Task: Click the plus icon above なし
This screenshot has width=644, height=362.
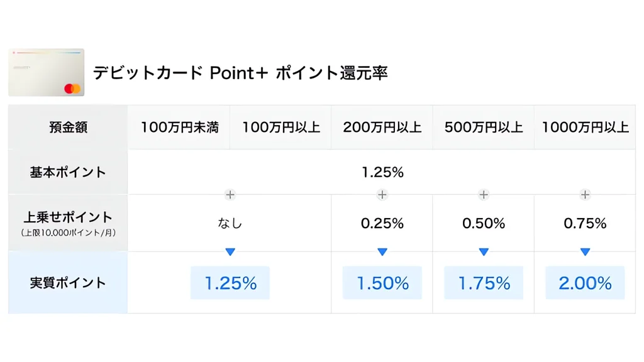Action: click(230, 195)
